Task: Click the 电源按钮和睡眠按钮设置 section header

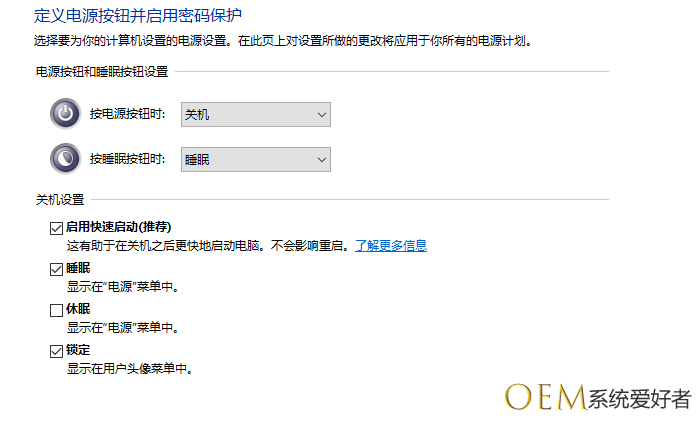Action: [102, 72]
